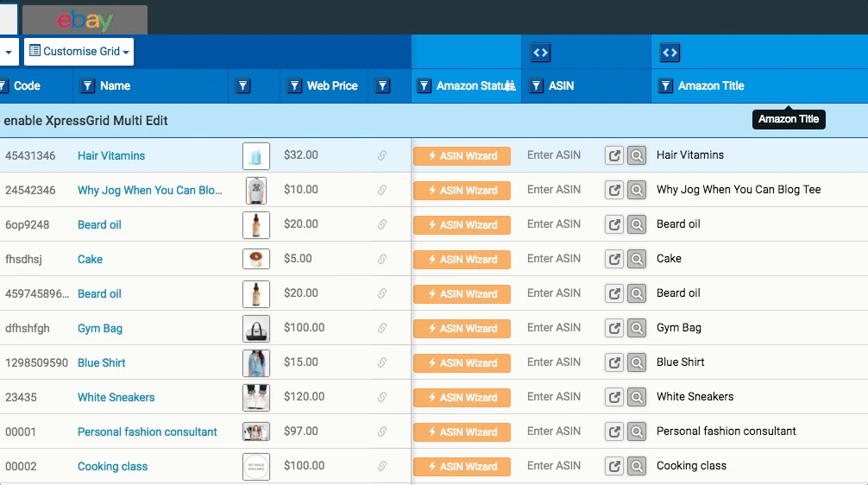Click the ASIN column filter icon
The height and width of the screenshot is (485, 868).
536,86
